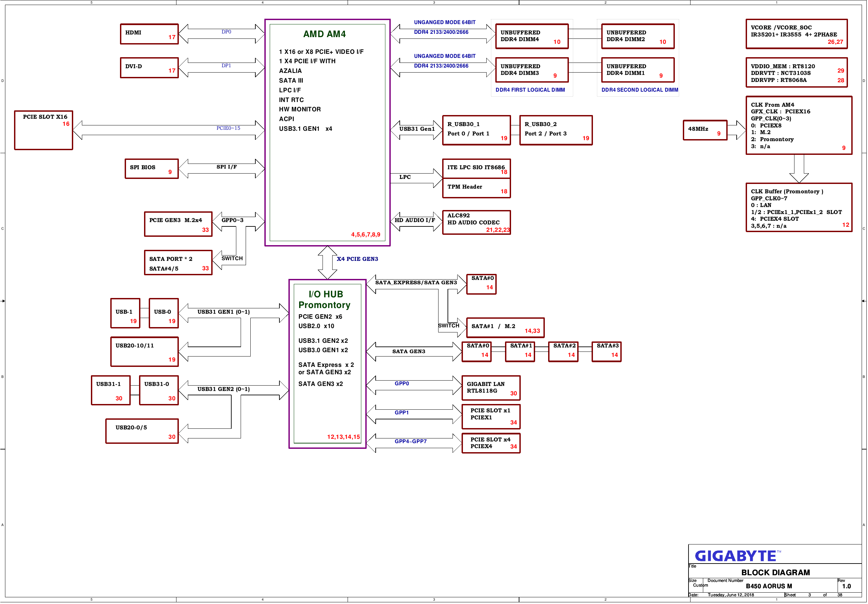Click the B450 AORUS M document number
This screenshot has width=868, height=604.
click(769, 586)
